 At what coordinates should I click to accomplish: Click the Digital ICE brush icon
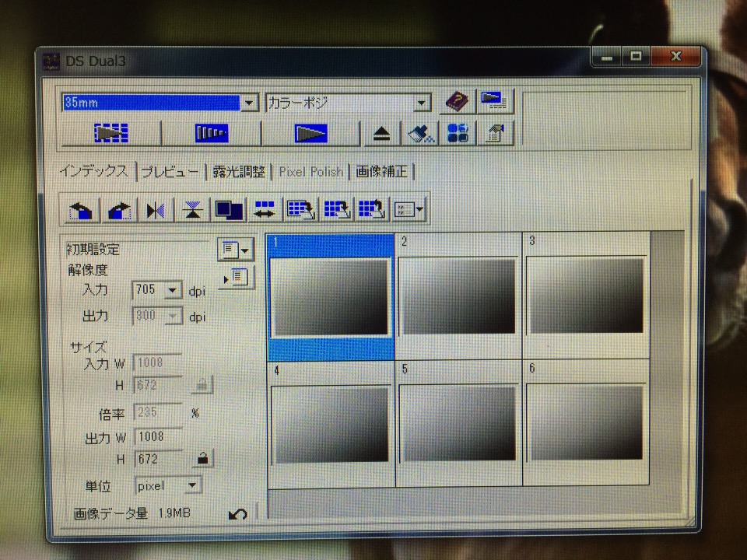(419, 134)
